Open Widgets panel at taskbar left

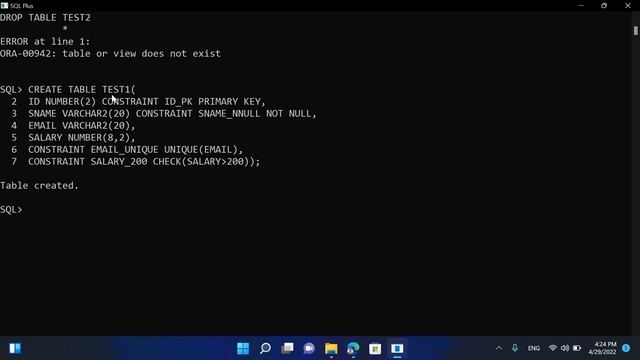coord(15,348)
